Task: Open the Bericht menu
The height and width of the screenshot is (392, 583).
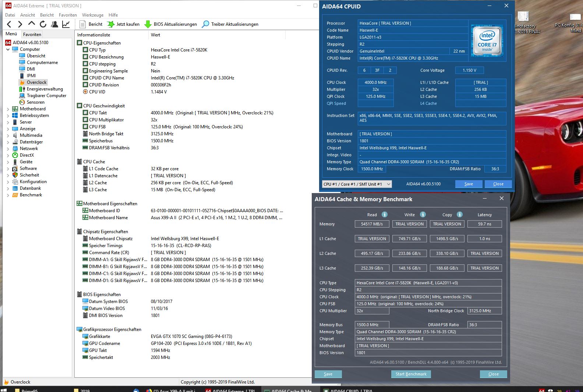Action: pos(47,15)
